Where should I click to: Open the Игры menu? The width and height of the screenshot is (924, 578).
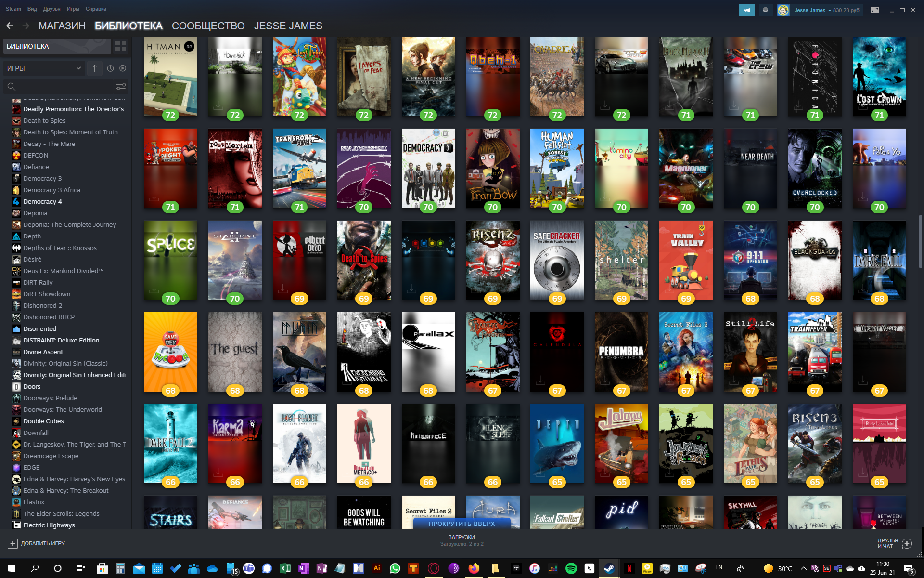(x=73, y=9)
